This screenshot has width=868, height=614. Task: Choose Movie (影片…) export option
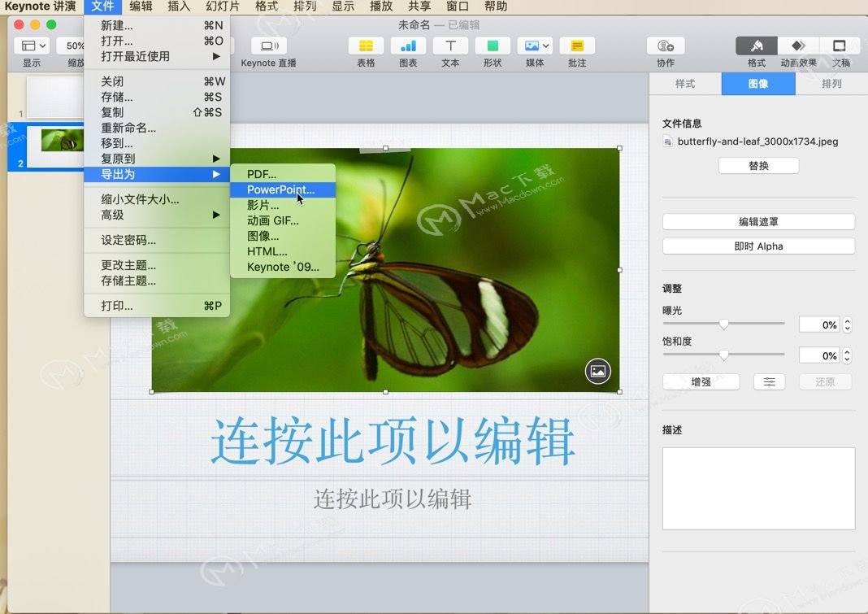(282, 205)
